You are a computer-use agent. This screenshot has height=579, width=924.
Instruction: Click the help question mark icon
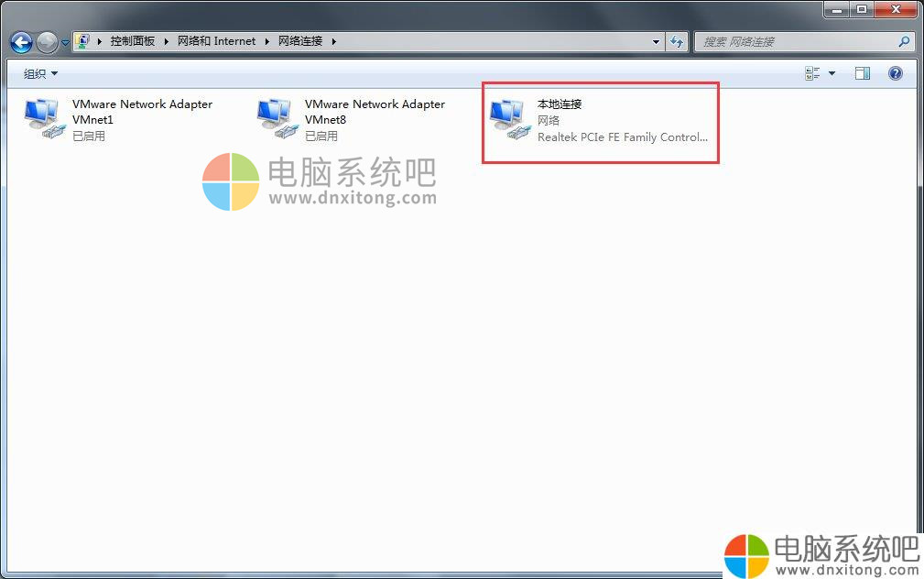(895, 73)
